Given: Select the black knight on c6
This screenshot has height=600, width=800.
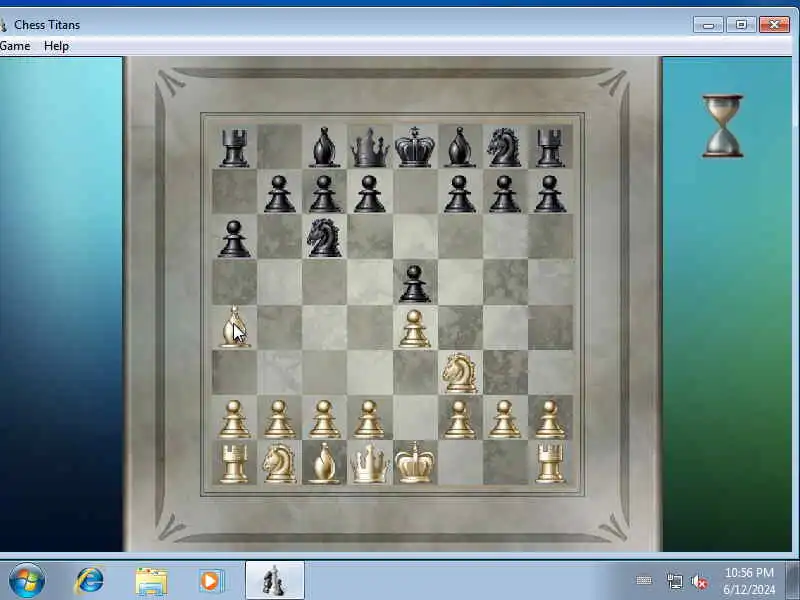Looking at the screenshot, I should (x=324, y=238).
